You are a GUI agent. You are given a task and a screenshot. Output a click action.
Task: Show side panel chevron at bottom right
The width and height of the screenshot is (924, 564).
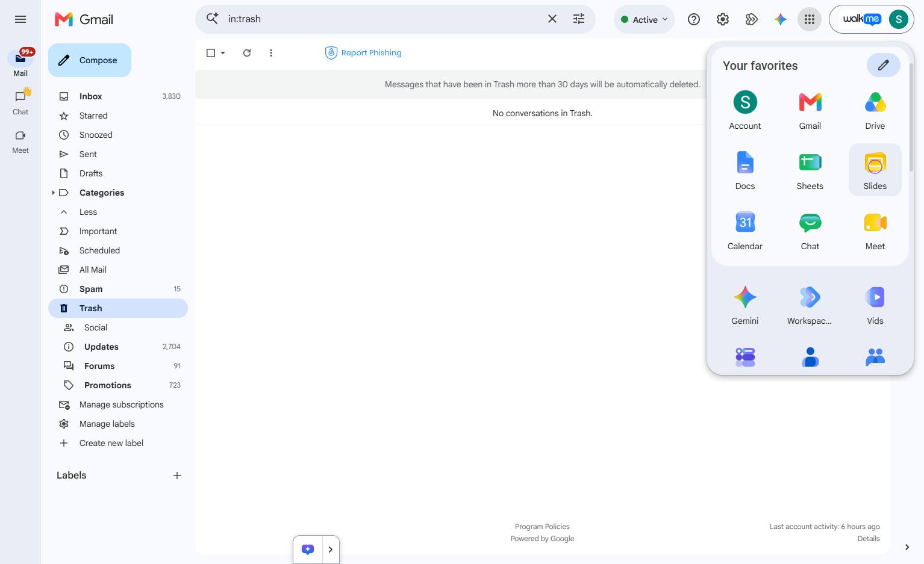coord(907,547)
